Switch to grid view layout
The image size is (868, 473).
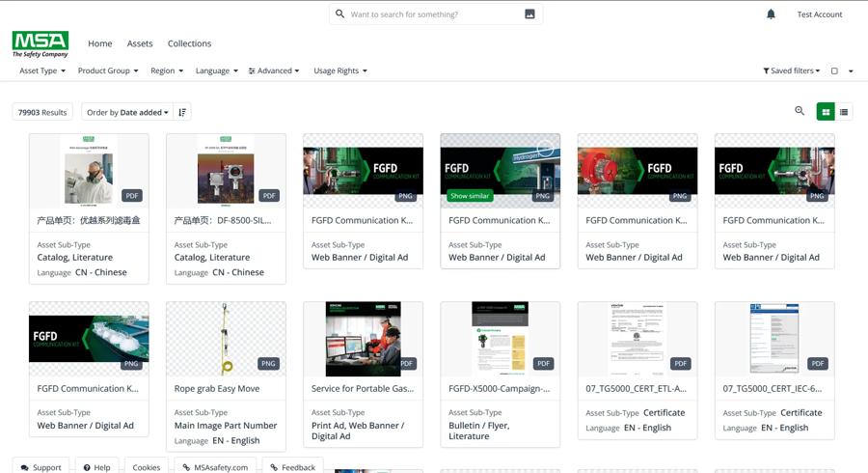point(826,112)
